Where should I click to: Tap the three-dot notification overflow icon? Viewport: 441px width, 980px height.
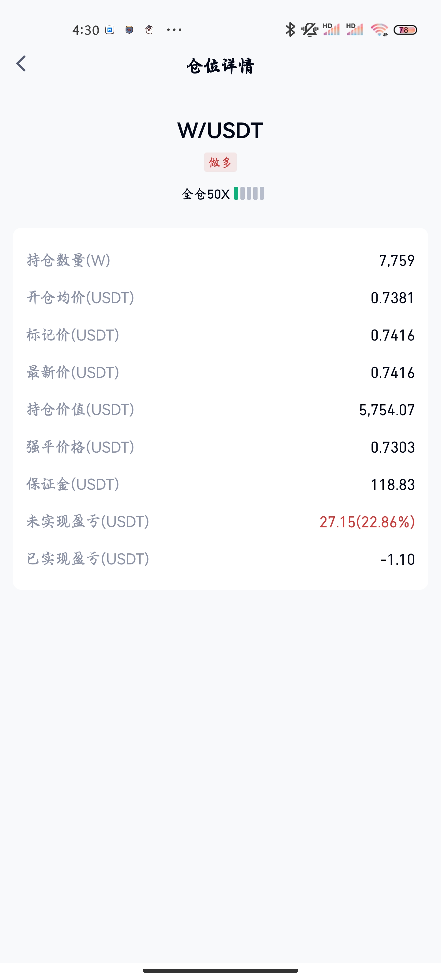point(174,30)
